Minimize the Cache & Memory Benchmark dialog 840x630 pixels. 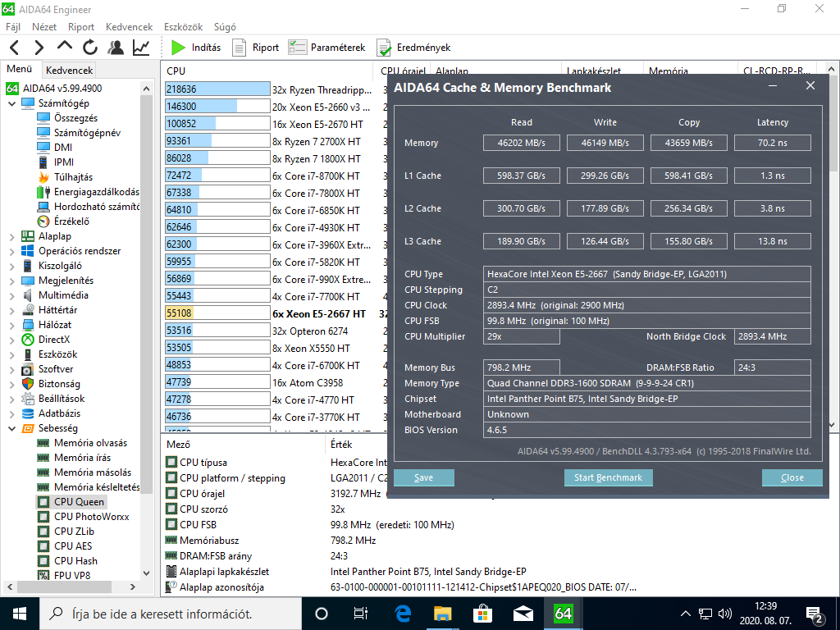click(x=773, y=86)
